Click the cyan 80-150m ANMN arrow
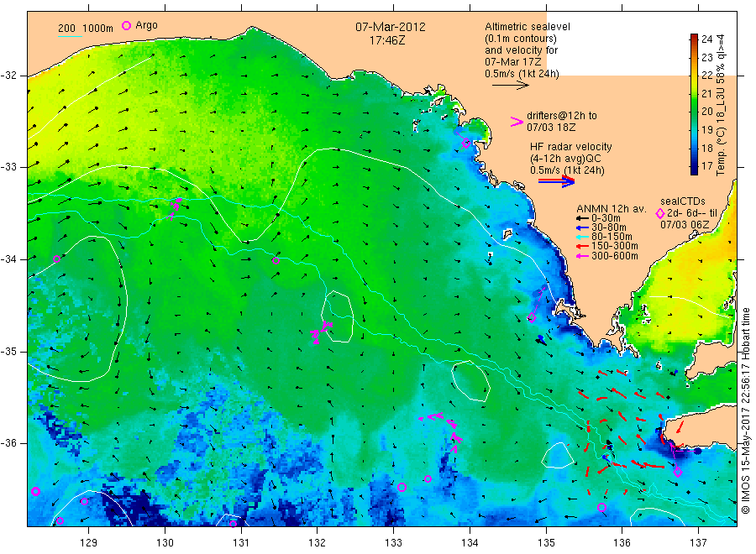The image size is (756, 554). point(582,237)
